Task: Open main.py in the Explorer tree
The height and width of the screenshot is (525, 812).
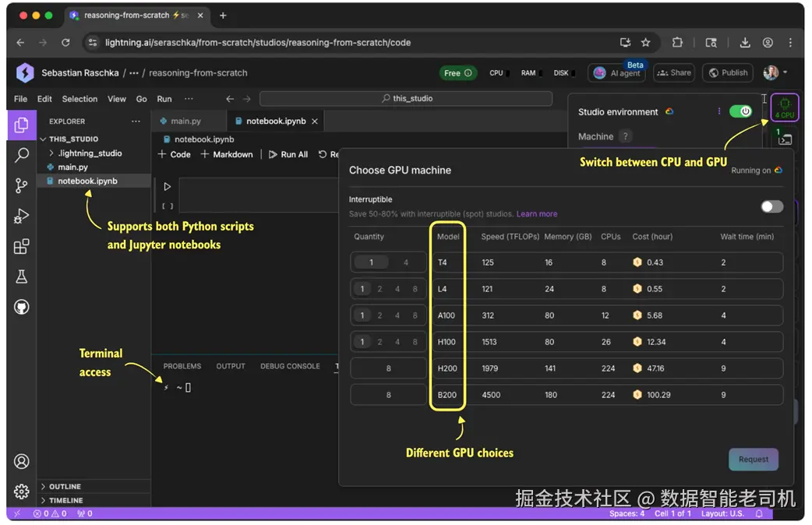Action: click(x=72, y=167)
